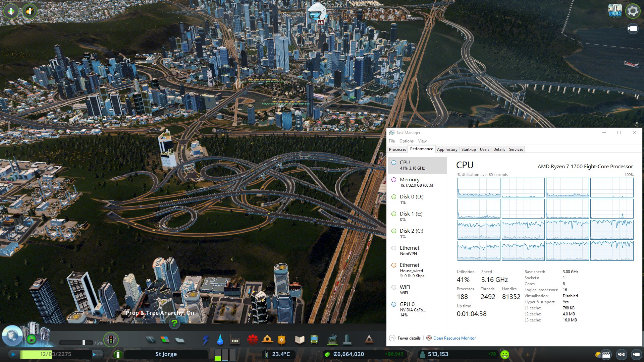Switch to the Services tab
Viewport: 644px width, 362px height.
click(x=516, y=149)
